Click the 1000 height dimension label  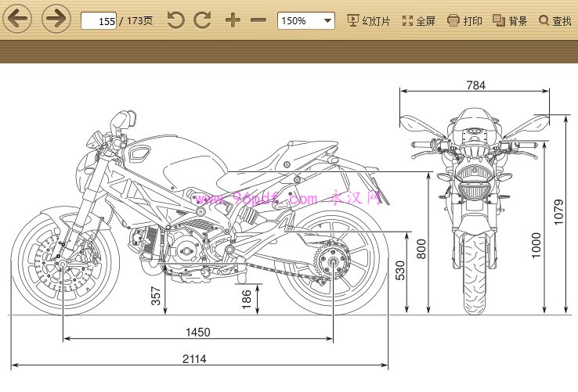click(x=536, y=246)
